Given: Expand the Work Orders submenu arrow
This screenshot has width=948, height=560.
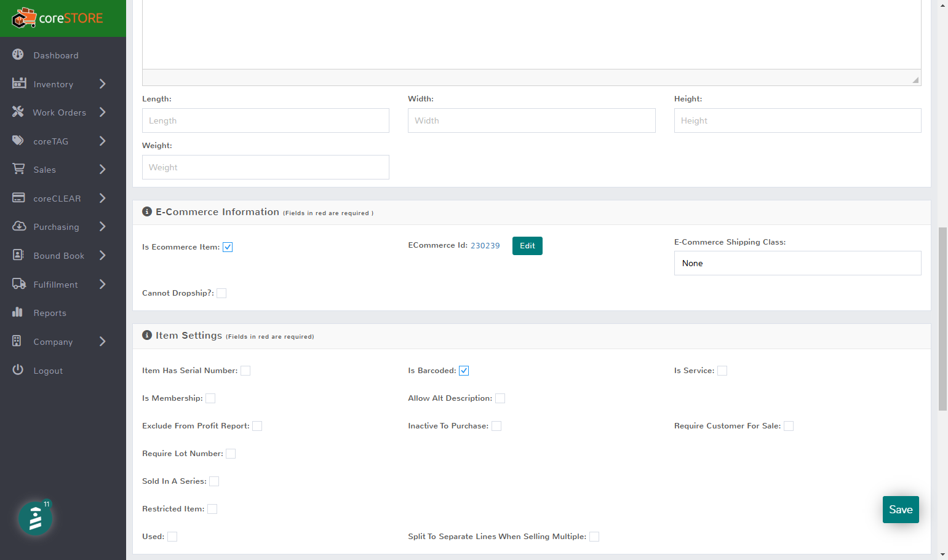Looking at the screenshot, I should point(103,112).
